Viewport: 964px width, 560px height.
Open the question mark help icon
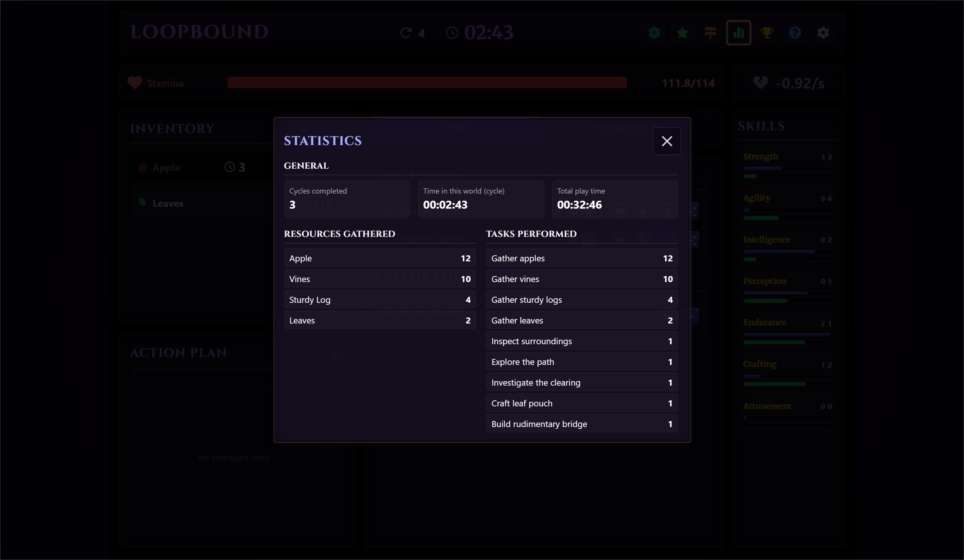point(795,33)
